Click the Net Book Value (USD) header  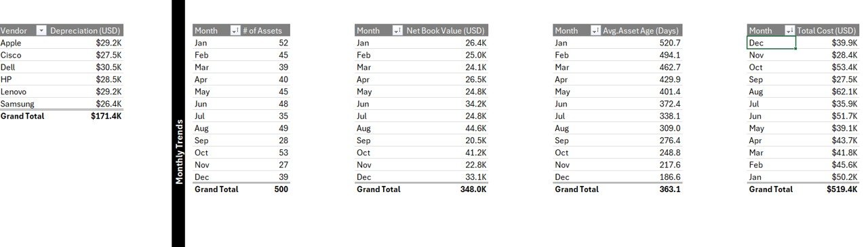coord(446,31)
